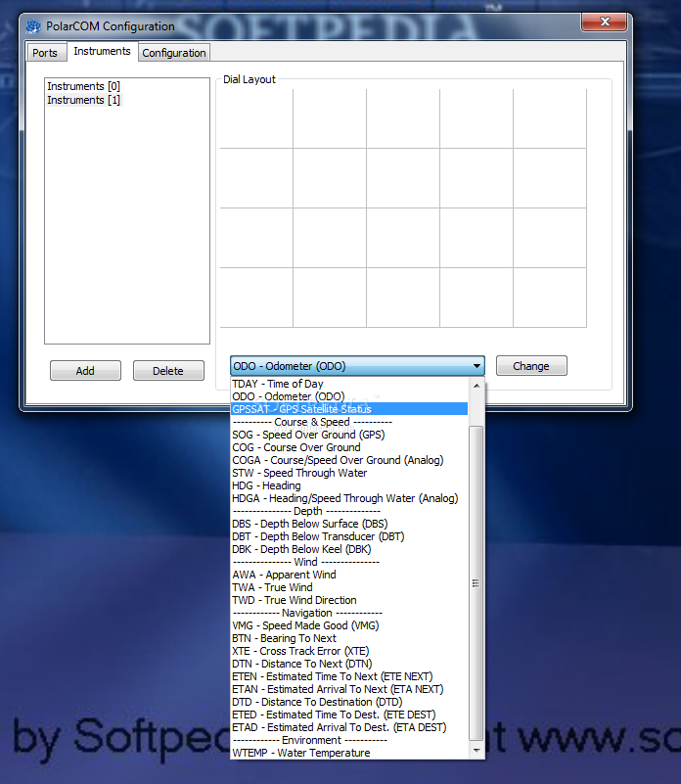
Task: Click the dropdown list scrollbar thumb
Action: point(476,583)
